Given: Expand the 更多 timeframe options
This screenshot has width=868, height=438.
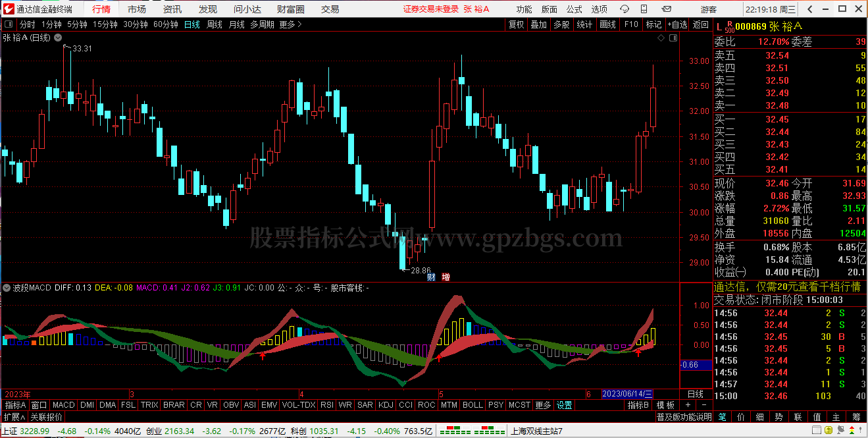Looking at the screenshot, I should click(291, 24).
